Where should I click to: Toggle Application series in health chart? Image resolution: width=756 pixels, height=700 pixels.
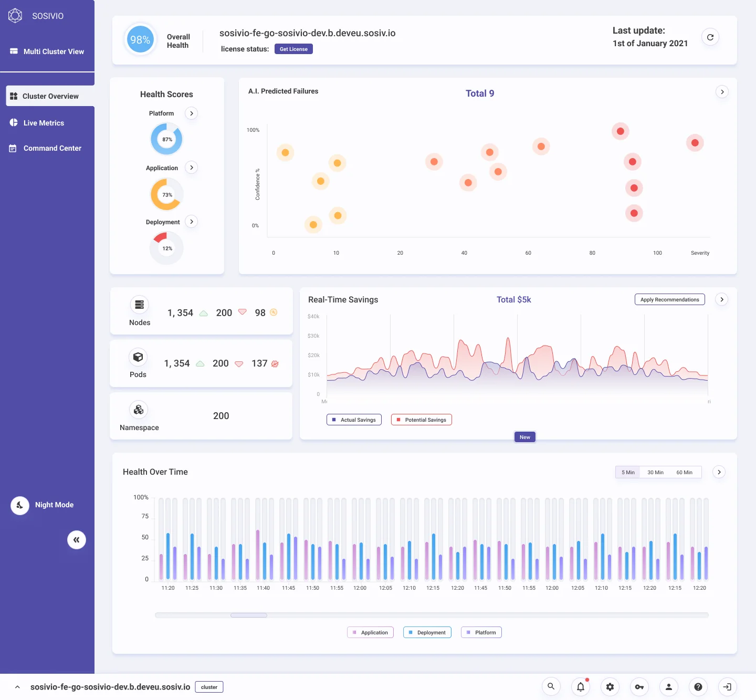pos(371,632)
